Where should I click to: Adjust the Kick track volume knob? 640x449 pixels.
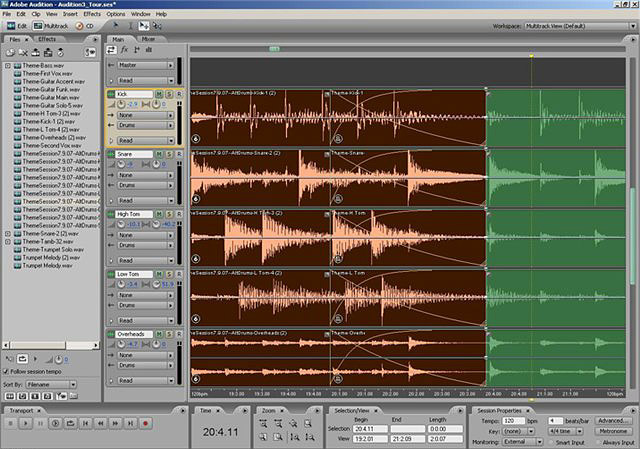pos(121,104)
